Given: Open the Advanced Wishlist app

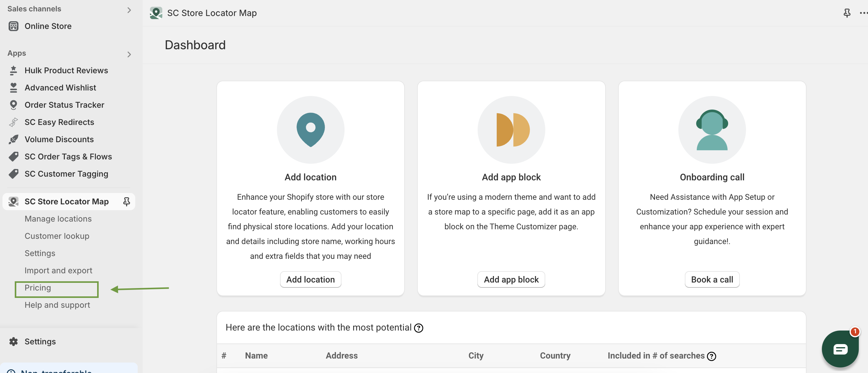Looking at the screenshot, I should click(60, 87).
